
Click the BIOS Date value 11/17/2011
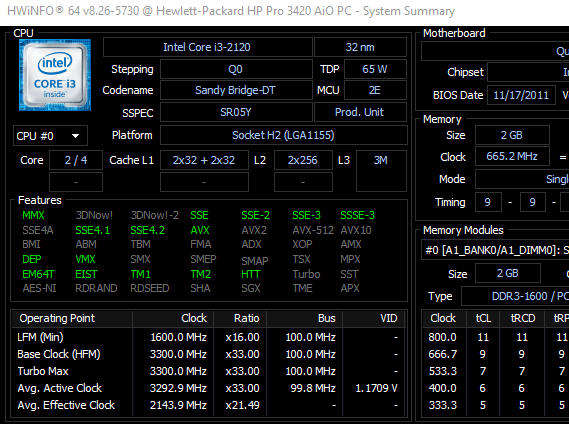pos(521,95)
